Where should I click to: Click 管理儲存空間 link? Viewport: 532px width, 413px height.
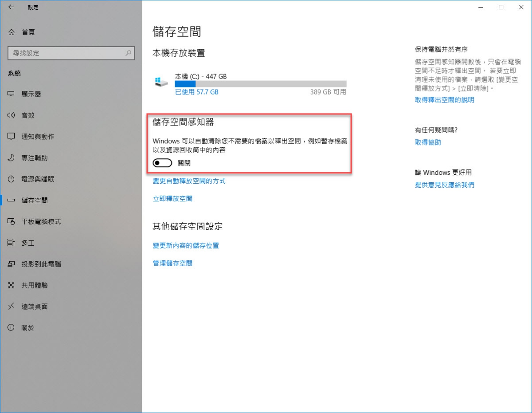click(172, 263)
